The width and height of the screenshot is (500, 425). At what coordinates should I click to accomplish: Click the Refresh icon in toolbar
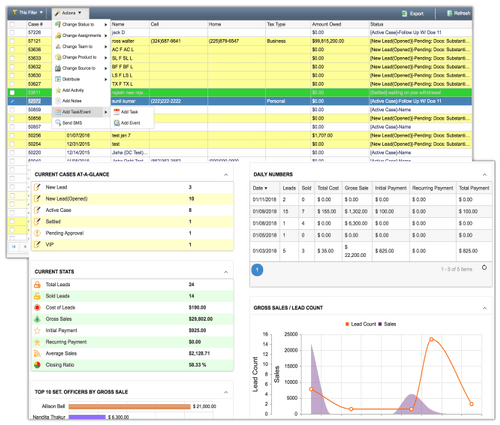pos(449,13)
